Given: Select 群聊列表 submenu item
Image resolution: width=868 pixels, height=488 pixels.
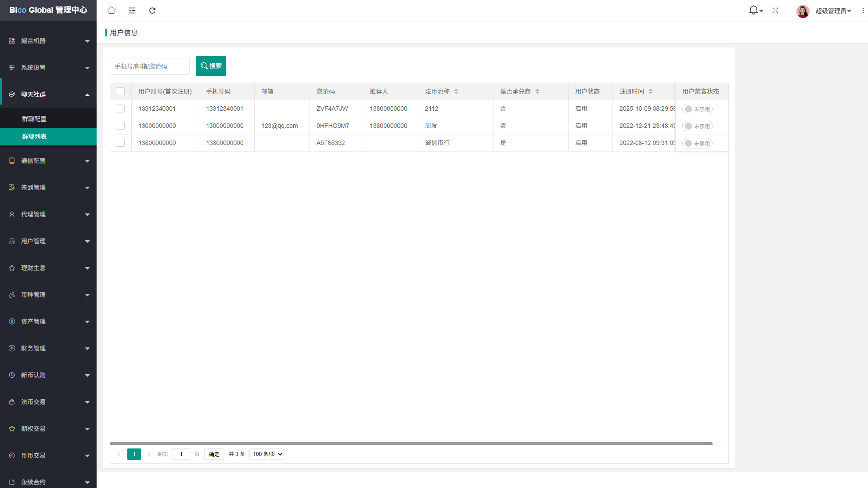Looking at the screenshot, I should coord(34,137).
